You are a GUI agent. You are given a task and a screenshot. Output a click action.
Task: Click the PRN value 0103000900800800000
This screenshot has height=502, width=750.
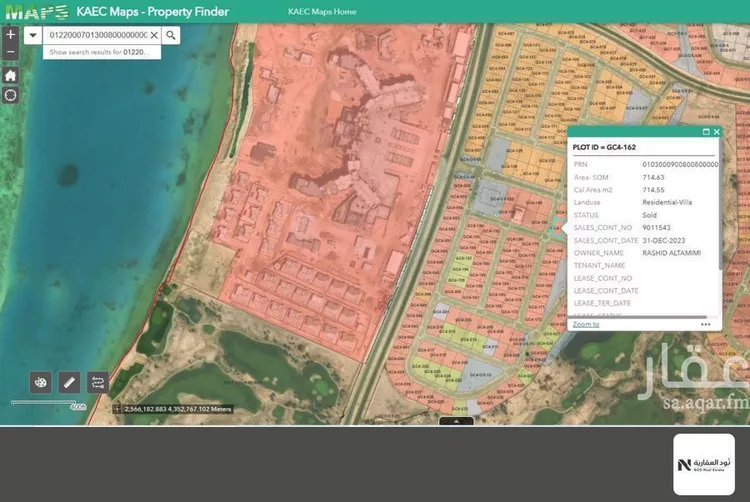680,164
